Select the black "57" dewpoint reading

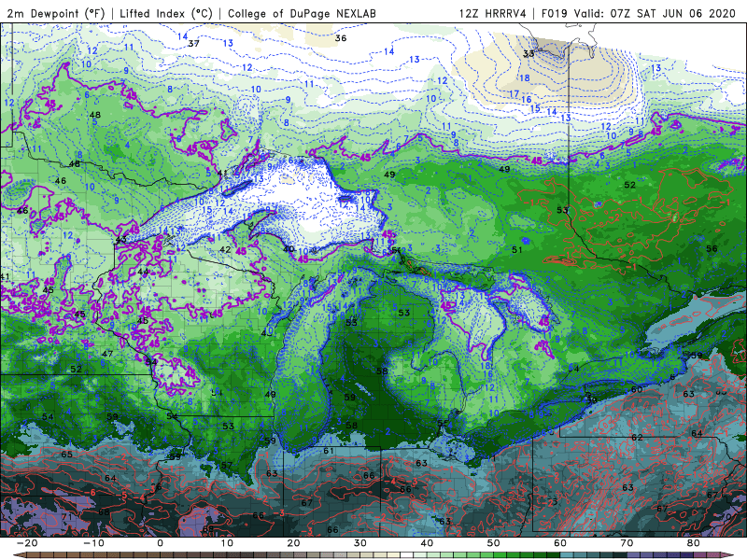tap(227, 465)
